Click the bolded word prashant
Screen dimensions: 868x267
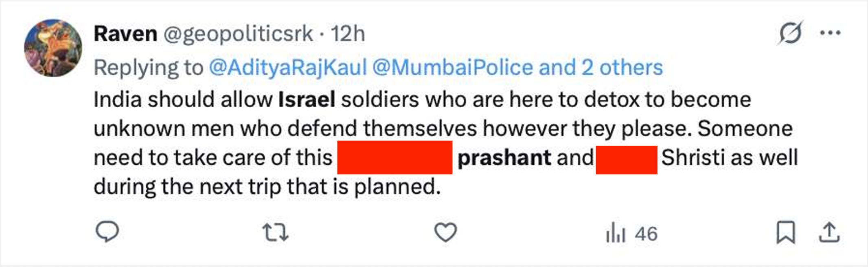[504, 158]
